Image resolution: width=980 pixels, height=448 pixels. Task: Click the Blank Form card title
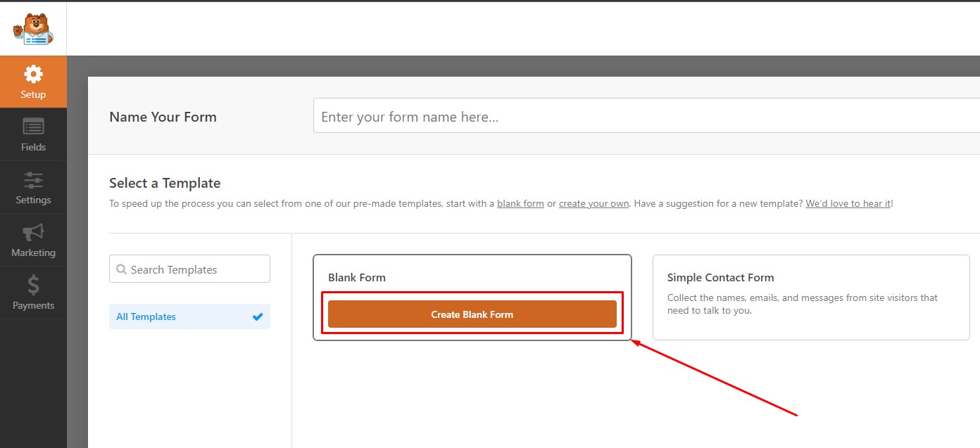click(x=357, y=277)
